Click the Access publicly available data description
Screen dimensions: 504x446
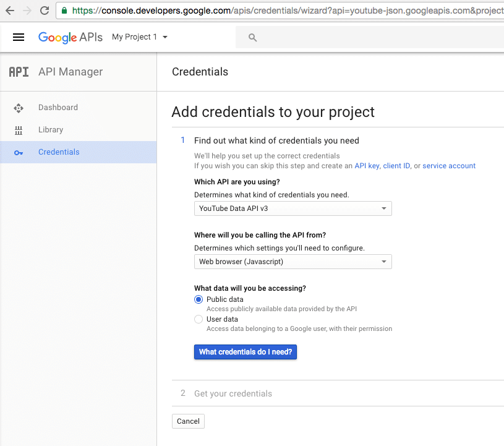pyautogui.click(x=281, y=309)
